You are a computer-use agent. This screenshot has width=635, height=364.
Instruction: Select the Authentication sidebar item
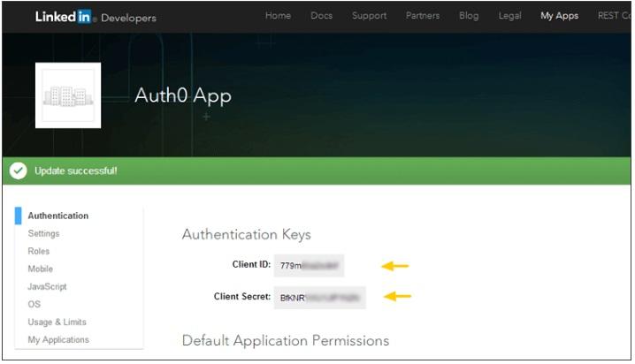[58, 216]
